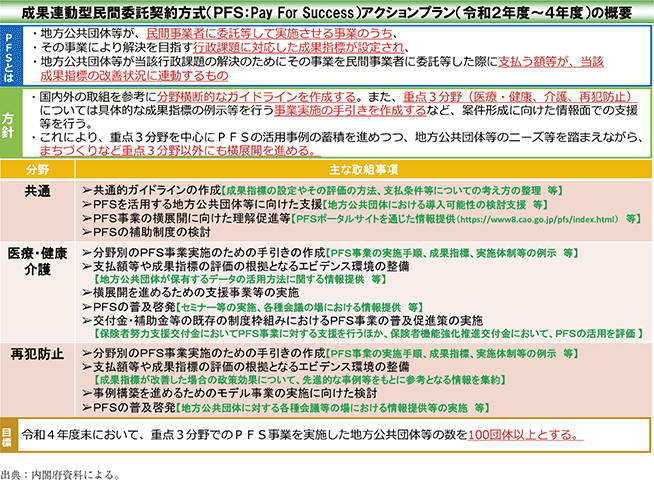654x480 pixels.
Task: Click 'PFSを活用する地方公共団体等に向けた支援' item
Action: (208, 204)
